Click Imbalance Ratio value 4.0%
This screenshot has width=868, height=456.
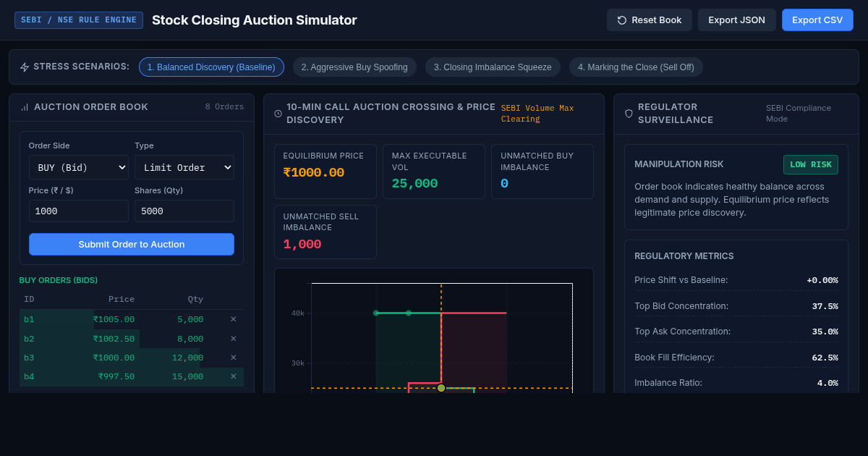click(x=827, y=383)
